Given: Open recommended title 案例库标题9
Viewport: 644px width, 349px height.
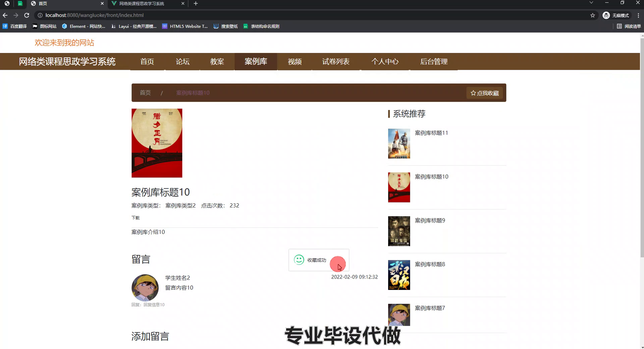Looking at the screenshot, I should click(x=430, y=220).
